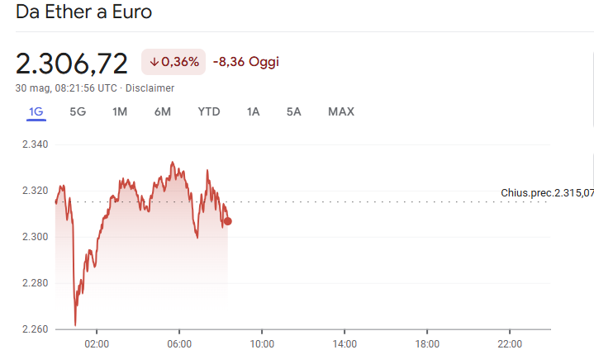Open the 6M chart tab
The height and width of the screenshot is (364, 594).
(163, 111)
